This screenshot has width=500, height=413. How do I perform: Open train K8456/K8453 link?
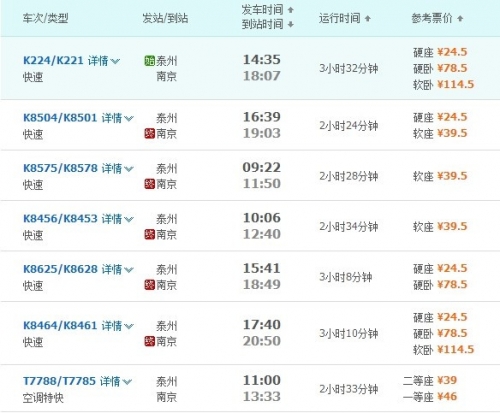point(60,219)
